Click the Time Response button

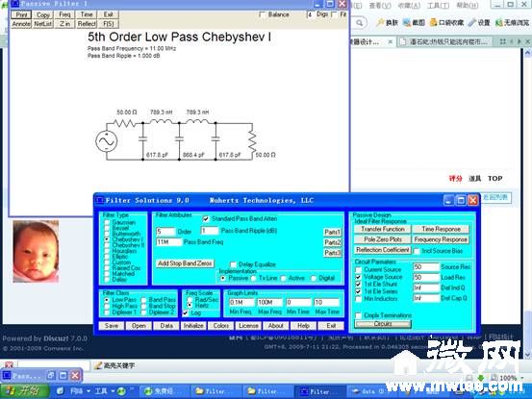[x=441, y=229]
